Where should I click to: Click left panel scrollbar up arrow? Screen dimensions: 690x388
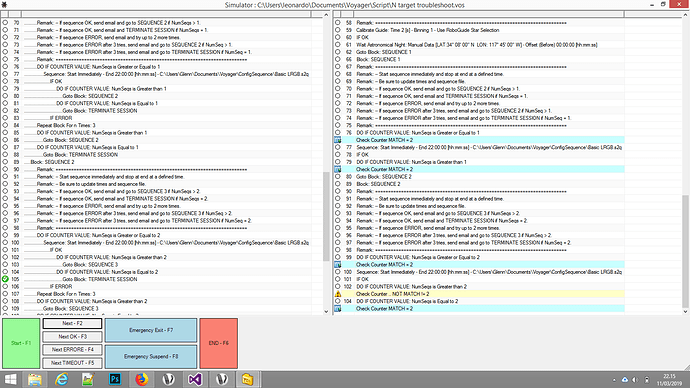click(326, 15)
